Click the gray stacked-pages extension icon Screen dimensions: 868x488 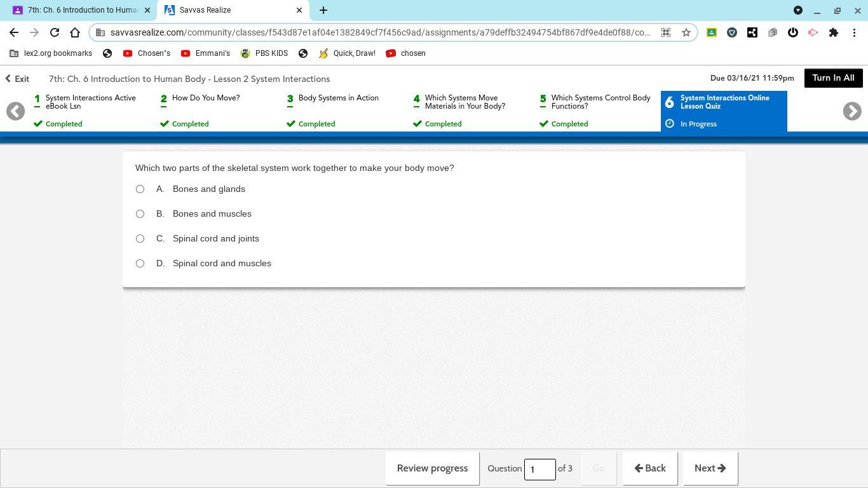point(773,32)
